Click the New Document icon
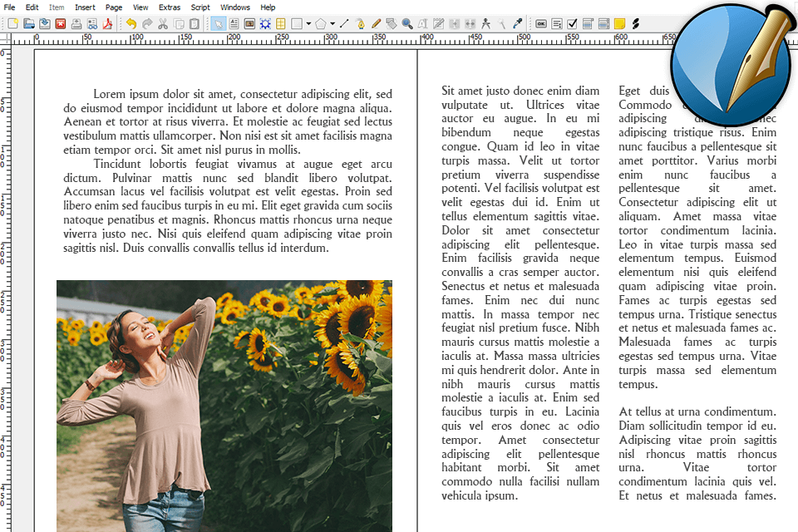 [12, 24]
